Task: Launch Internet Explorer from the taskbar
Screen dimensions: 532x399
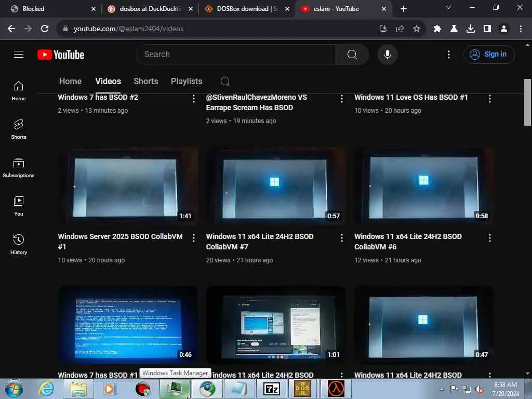Action: coord(46,389)
